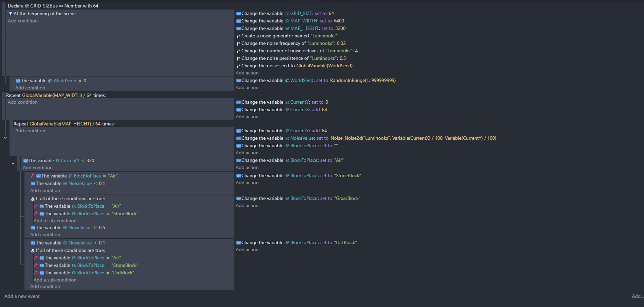Click 'Add a sub-condition' below the DirtBlock condition
Image resolution: width=644 pixels, height=307 pixels.
point(55,280)
